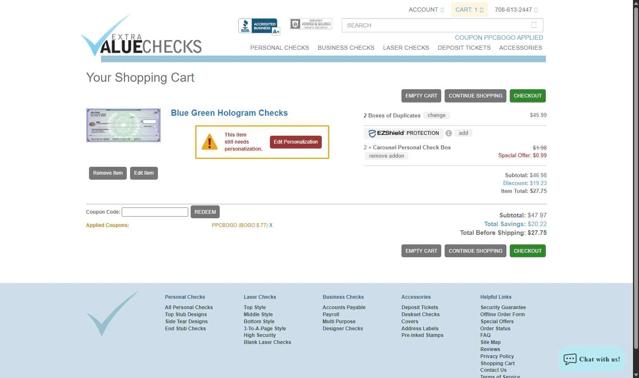The width and height of the screenshot is (639, 378).
Task: Click the yellow warning triangle icon
Action: click(x=209, y=142)
